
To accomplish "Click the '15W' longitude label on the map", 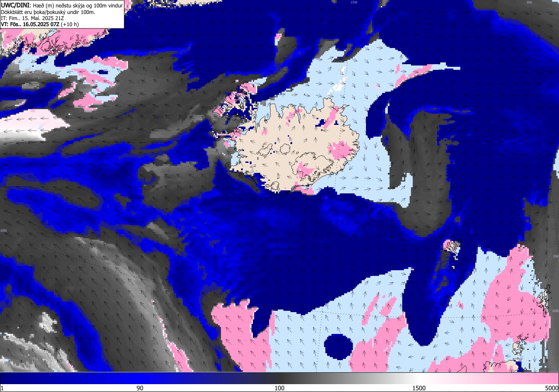I will point(354,2).
